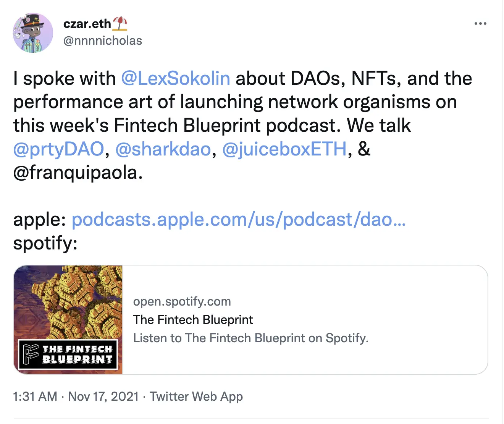Open the @sharkdao mention link
Screen dimensions: 504x424
163,149
